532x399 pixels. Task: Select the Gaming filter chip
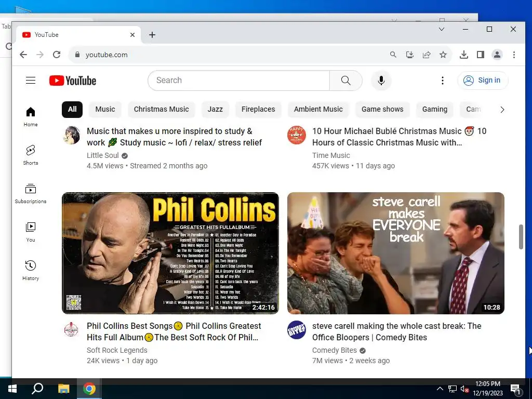click(x=435, y=109)
